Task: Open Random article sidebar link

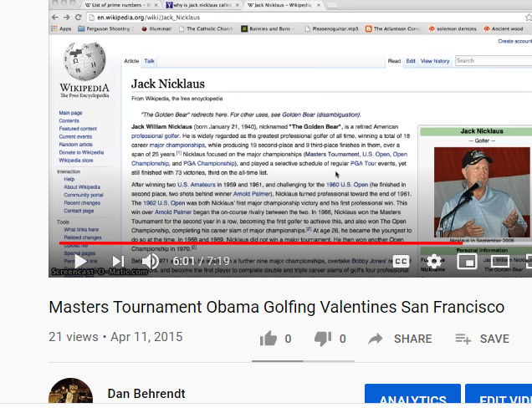Action: click(75, 145)
